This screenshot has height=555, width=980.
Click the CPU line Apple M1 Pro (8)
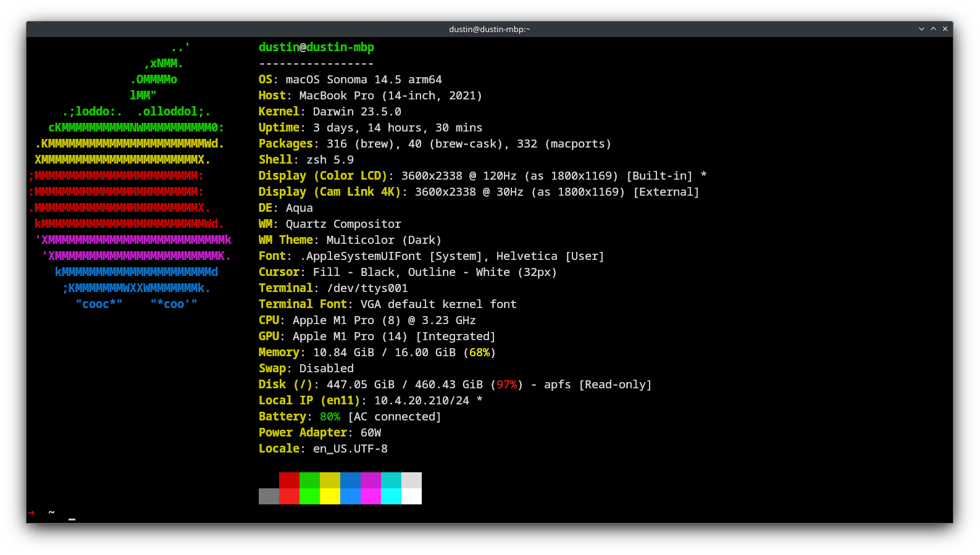click(x=367, y=320)
